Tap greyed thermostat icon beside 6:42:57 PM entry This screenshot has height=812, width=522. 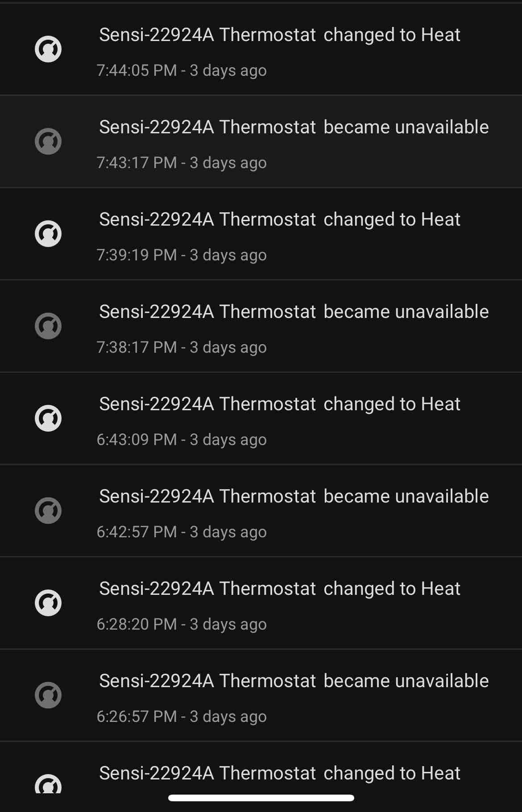pos(48,511)
